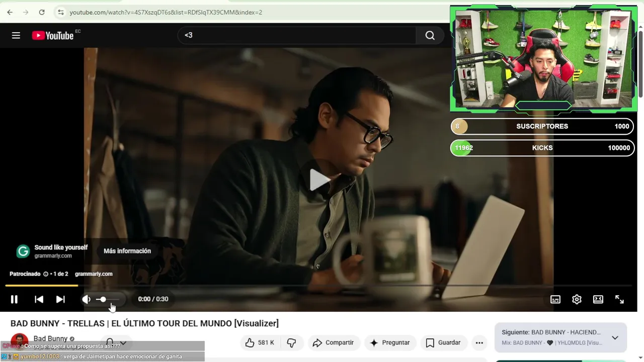Screen dimensions: 644x362
Task: Toggle theater mode
Action: click(x=598, y=299)
